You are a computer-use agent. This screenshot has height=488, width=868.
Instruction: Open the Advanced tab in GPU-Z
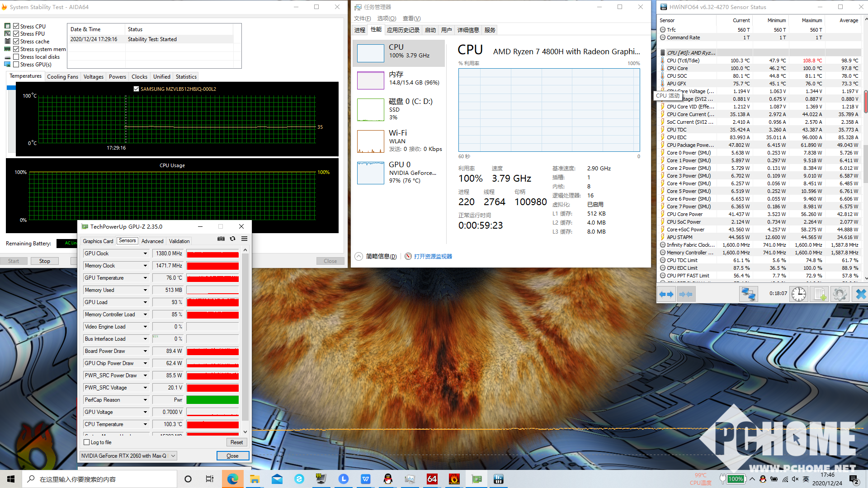click(x=152, y=241)
